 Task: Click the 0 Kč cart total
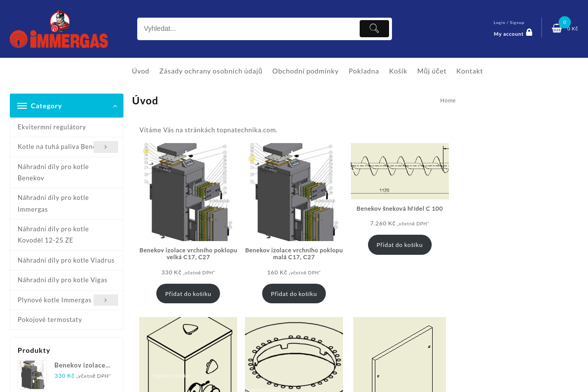point(572,28)
